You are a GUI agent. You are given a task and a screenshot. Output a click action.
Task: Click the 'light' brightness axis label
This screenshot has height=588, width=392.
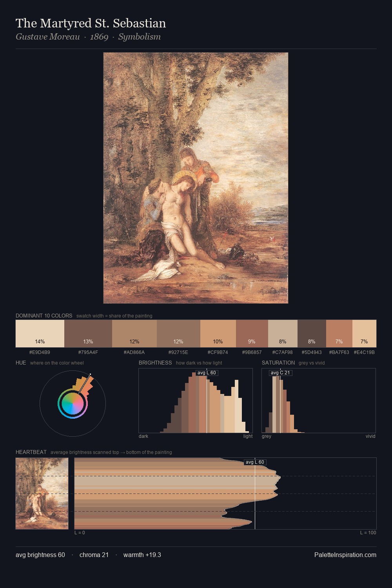point(248,436)
